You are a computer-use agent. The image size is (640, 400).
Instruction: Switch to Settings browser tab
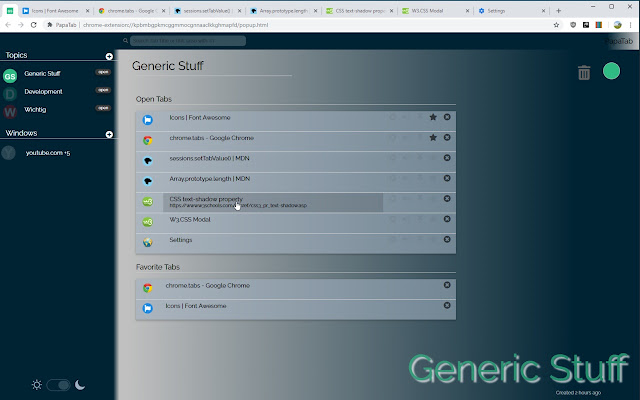click(511, 11)
